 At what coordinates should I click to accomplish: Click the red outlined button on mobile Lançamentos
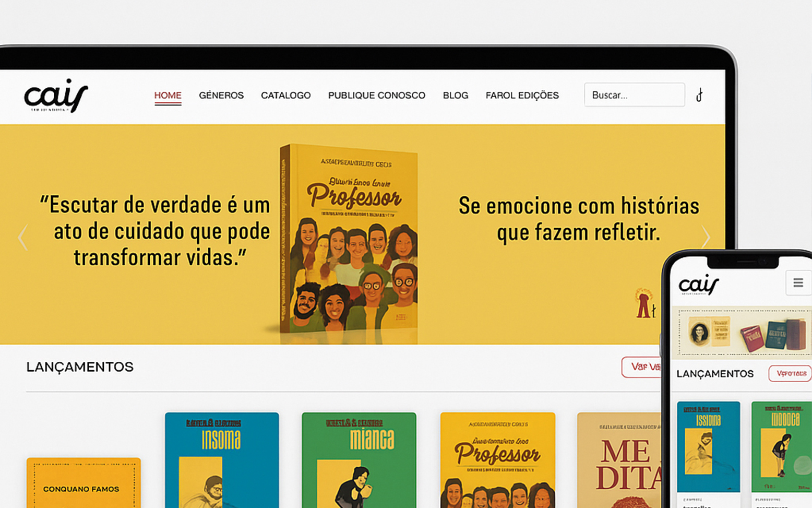pos(790,373)
